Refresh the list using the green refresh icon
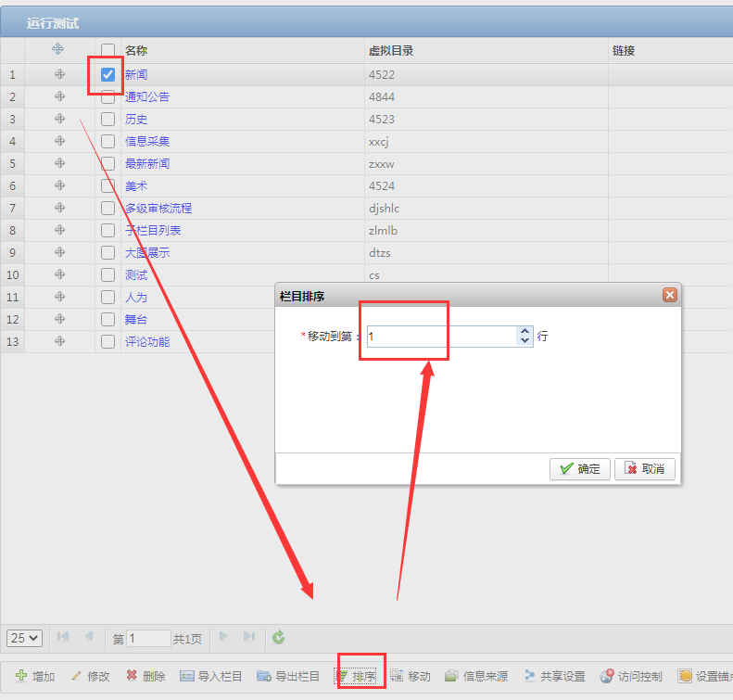The height and width of the screenshot is (700, 733). click(278, 638)
